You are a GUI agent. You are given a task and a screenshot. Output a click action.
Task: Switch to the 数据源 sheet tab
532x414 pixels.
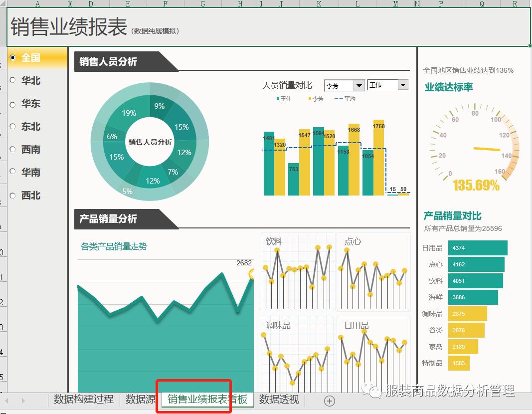coord(139,399)
